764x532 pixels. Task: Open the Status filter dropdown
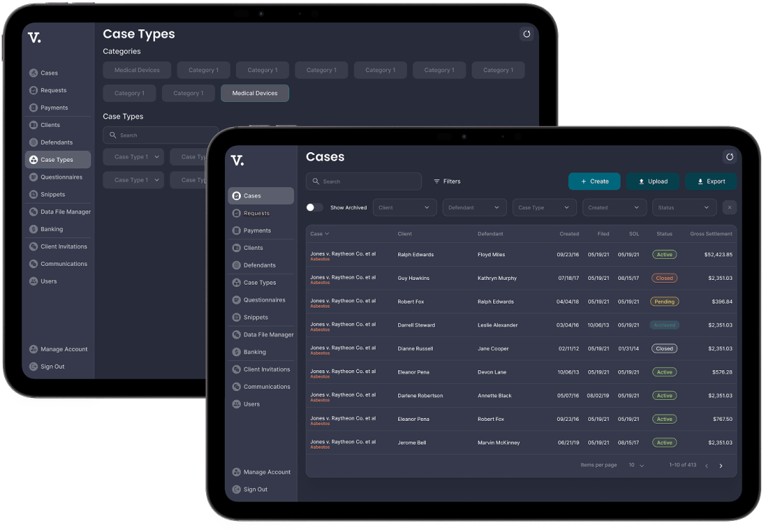(683, 208)
